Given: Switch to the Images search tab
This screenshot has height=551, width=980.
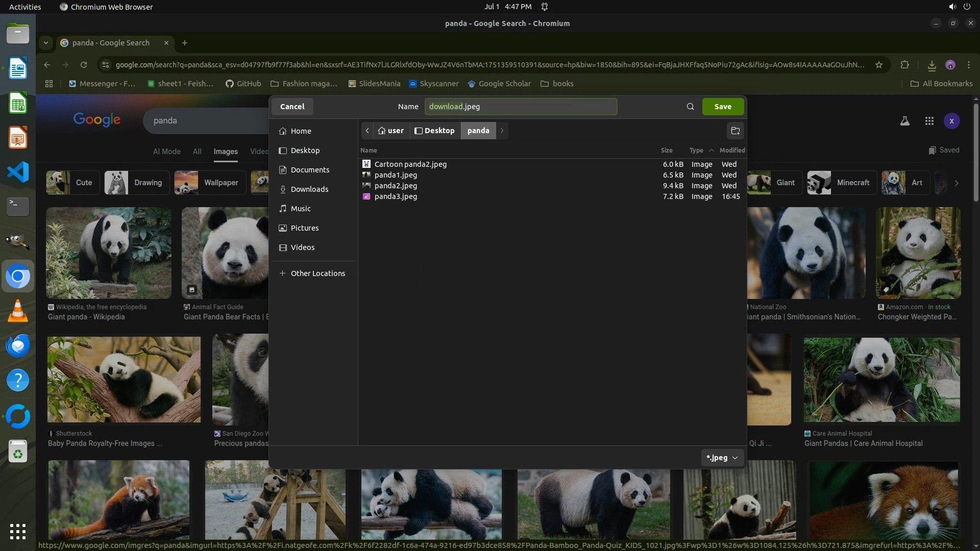Looking at the screenshot, I should [x=225, y=152].
